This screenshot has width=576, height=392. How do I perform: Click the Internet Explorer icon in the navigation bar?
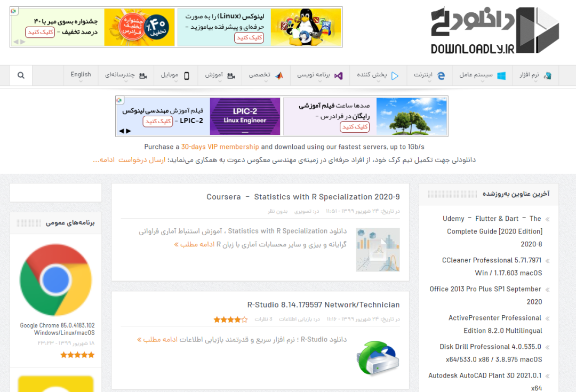click(441, 76)
